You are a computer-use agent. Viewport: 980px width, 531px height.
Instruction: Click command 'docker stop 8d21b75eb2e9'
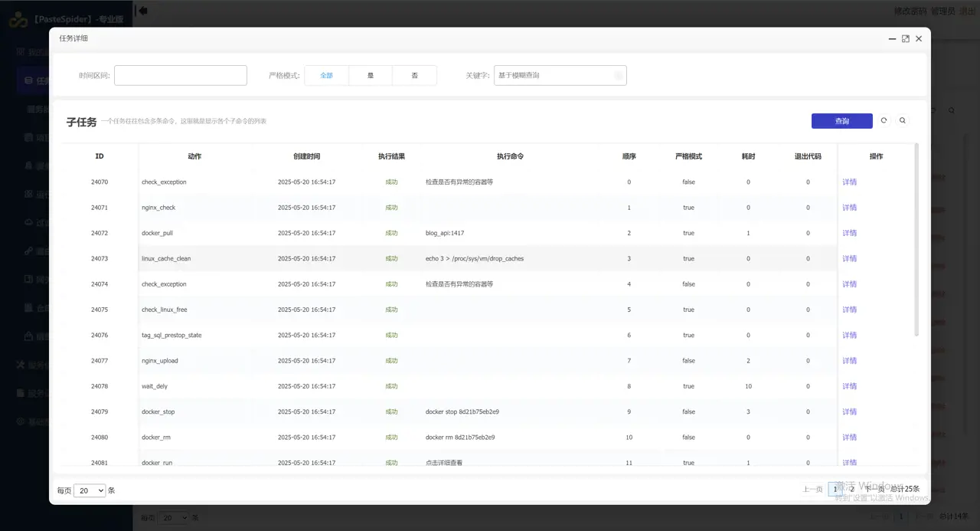click(x=462, y=412)
